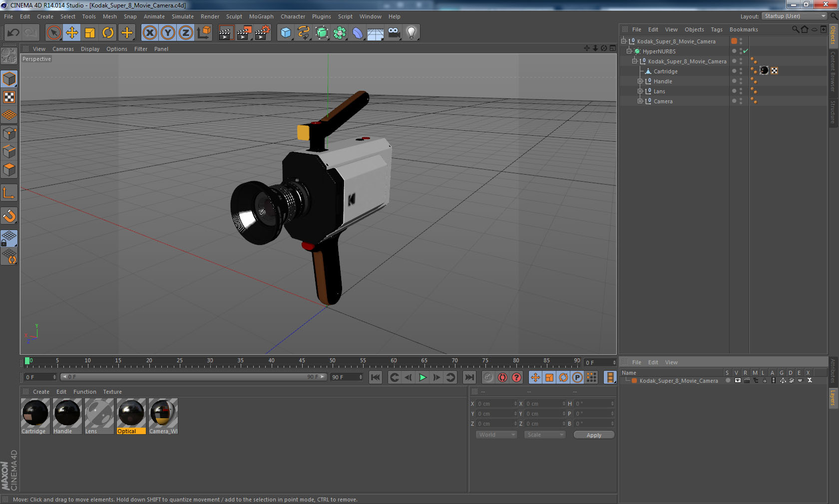Click Kodak_Super_8_Movie_Camera layer color swatch in Layers
Image resolution: width=839 pixels, height=504 pixels.
point(634,381)
